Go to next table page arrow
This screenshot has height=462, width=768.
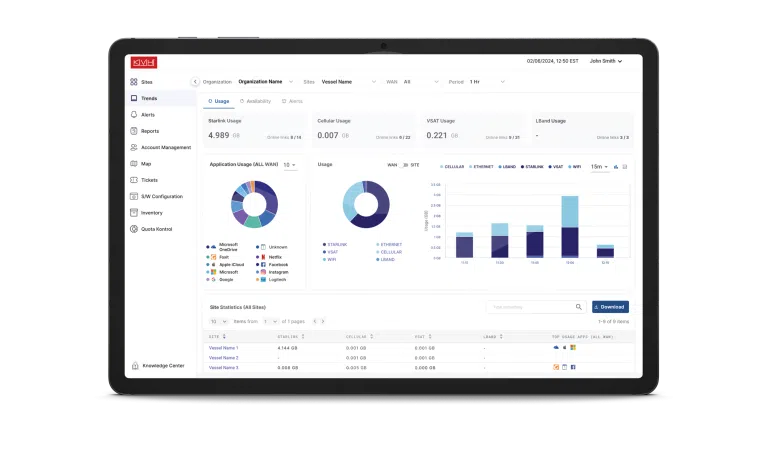pos(323,321)
